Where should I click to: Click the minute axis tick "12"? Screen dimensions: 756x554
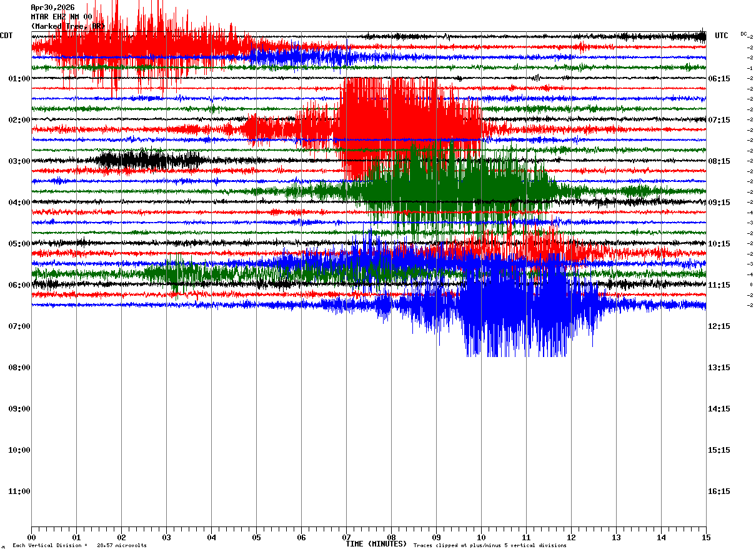pyautogui.click(x=571, y=537)
